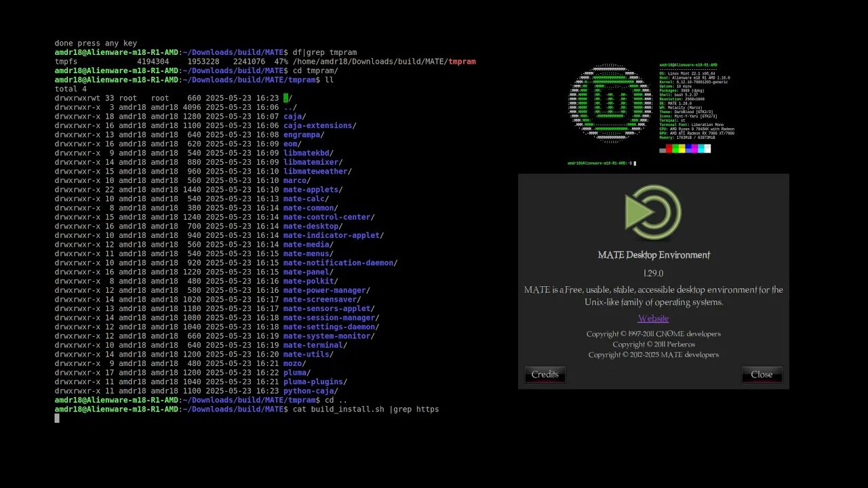Click the 'pluma/' directory entry
868x488 pixels.
(x=297, y=373)
